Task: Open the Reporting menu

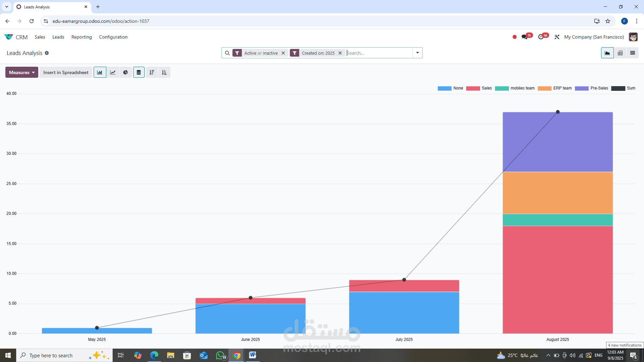Action: 82,37
